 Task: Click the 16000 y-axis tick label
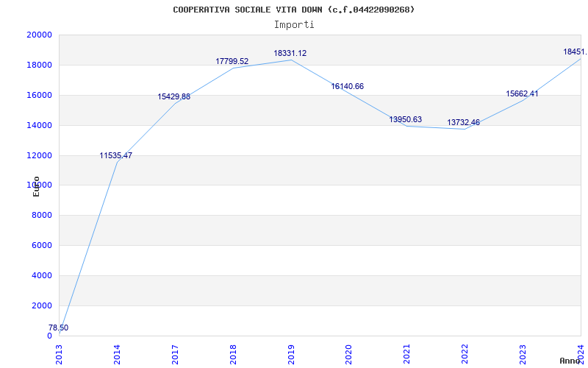tap(39, 95)
